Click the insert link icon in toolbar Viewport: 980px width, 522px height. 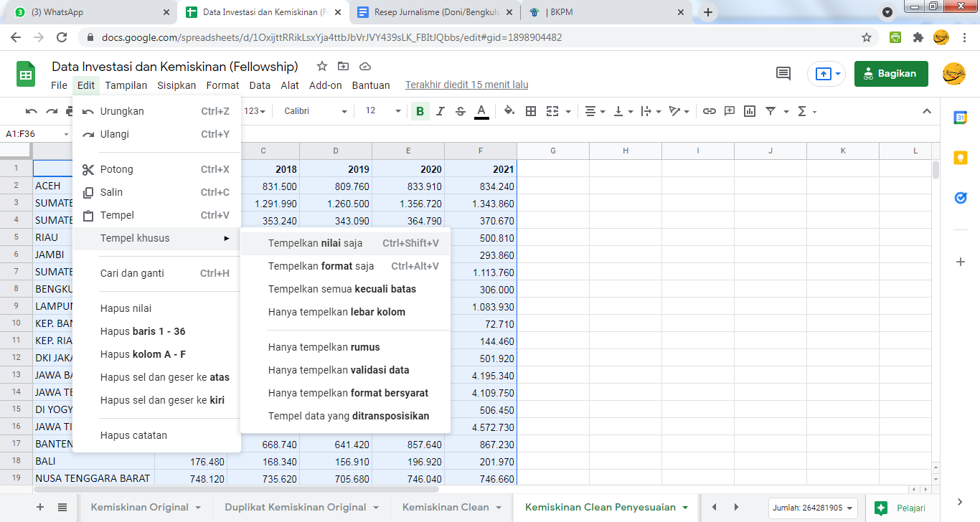coord(709,111)
